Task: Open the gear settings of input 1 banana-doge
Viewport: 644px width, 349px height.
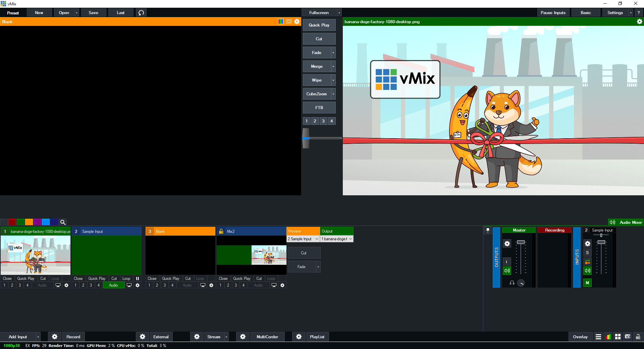Action: click(x=66, y=285)
